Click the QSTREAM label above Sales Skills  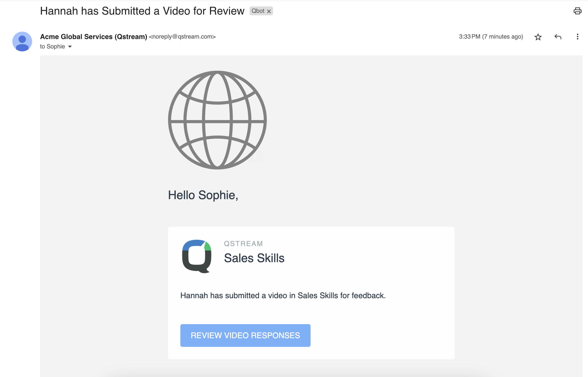(x=243, y=244)
